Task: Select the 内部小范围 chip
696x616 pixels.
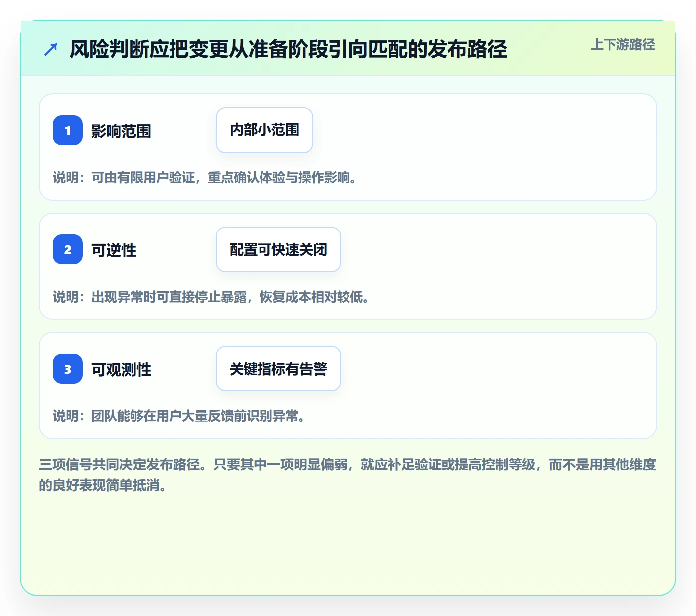Action: [x=264, y=130]
